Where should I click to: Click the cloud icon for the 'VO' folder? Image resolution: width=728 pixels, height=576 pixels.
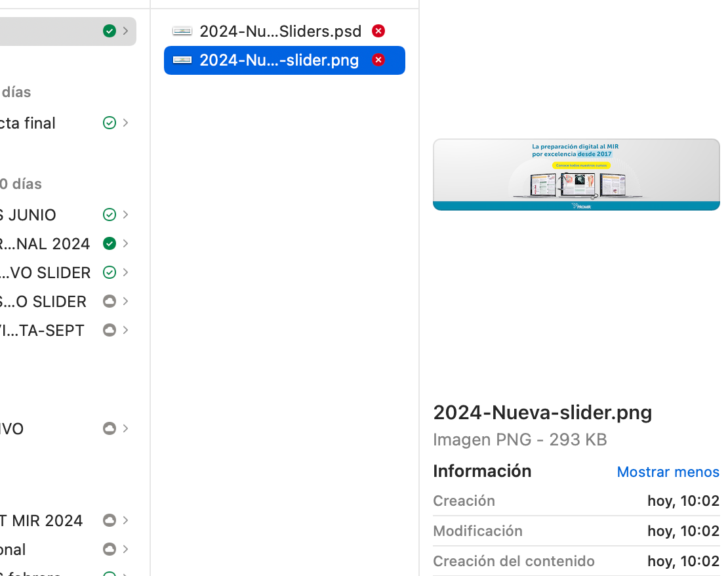[109, 428]
